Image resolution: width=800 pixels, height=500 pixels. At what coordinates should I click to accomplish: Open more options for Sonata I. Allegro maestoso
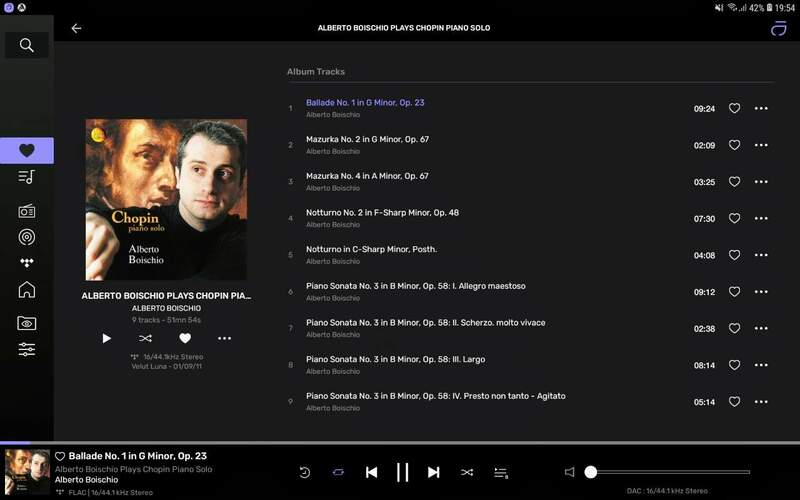point(761,292)
